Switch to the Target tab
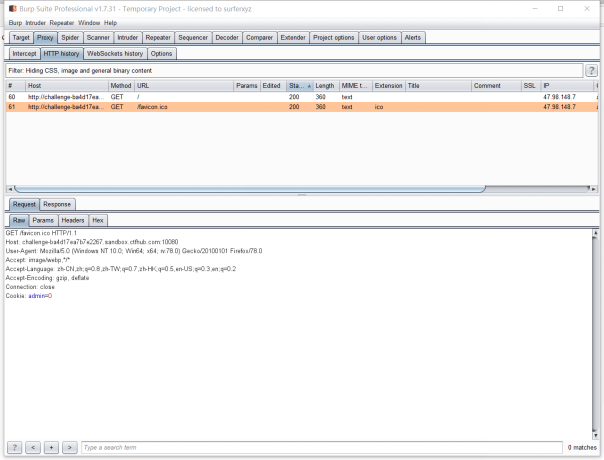This screenshot has height=460, width=604. (x=21, y=37)
